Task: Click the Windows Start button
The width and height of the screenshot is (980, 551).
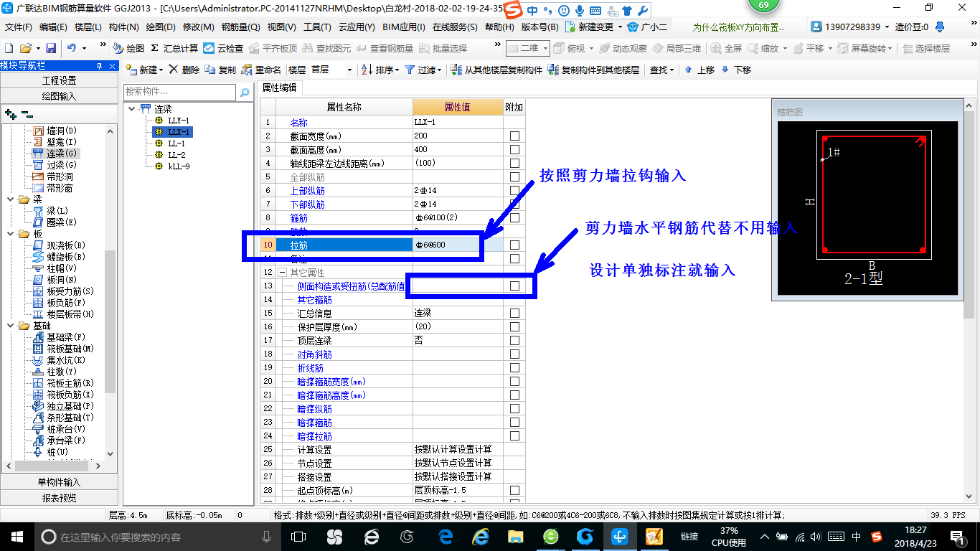Action: [x=17, y=537]
